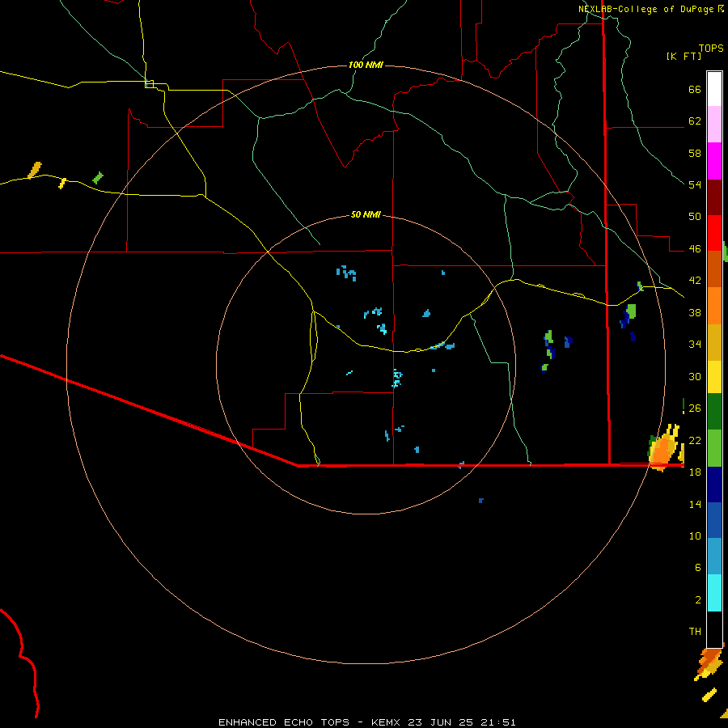Click the gold legend swatch
This screenshot has height=728, width=728.
714,342
